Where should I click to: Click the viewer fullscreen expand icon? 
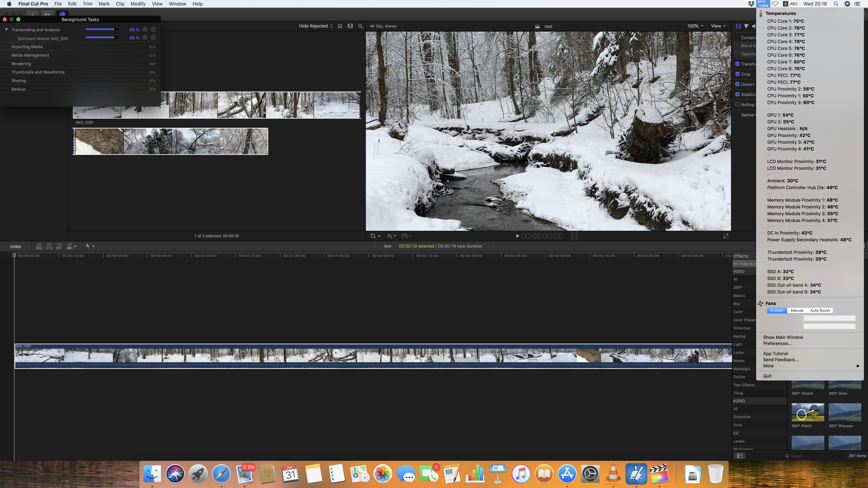point(726,236)
